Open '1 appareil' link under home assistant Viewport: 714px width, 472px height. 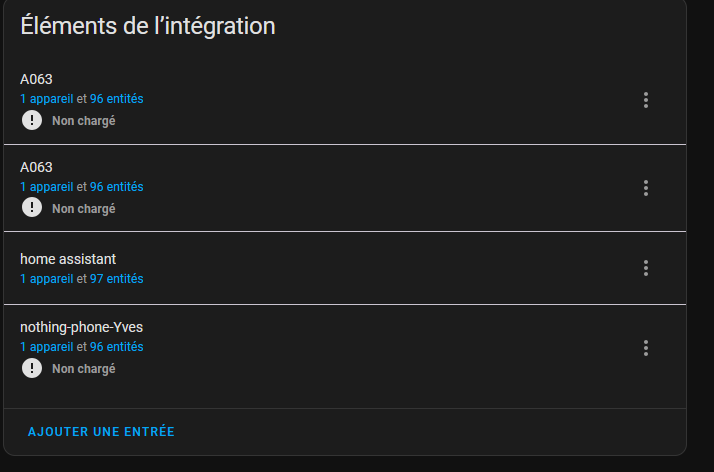[46, 279]
